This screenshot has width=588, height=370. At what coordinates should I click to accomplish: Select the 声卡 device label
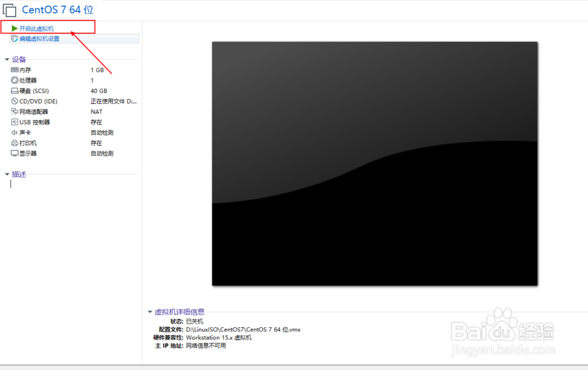tap(25, 133)
